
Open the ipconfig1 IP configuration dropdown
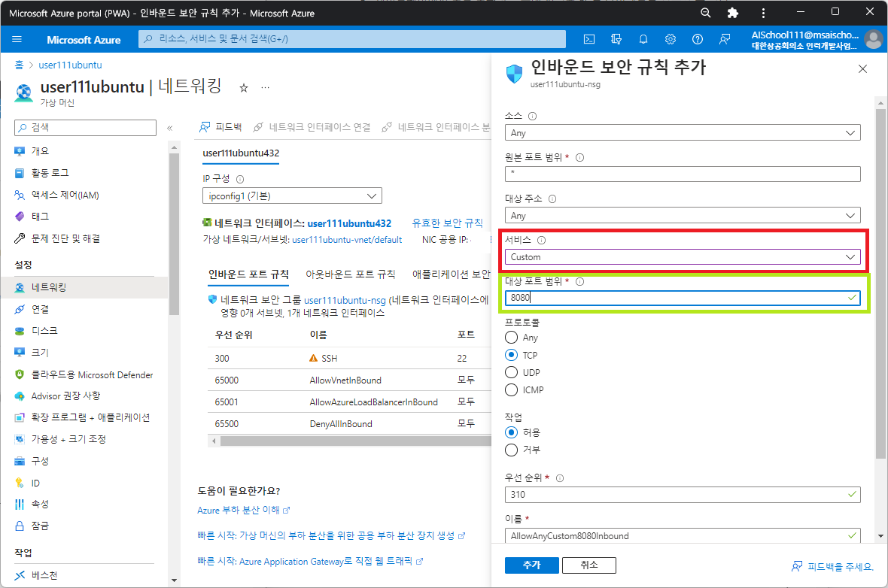point(292,195)
